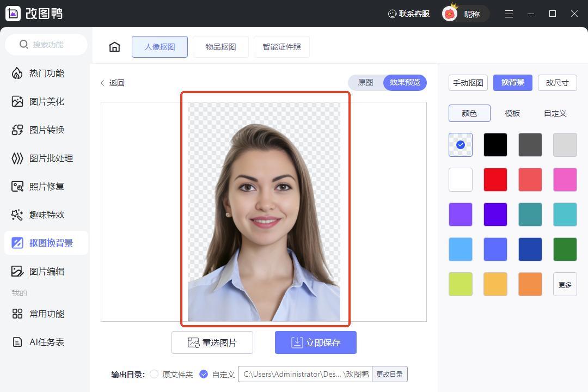Click the 重选图片 button
The image size is (588, 392).
(x=212, y=342)
